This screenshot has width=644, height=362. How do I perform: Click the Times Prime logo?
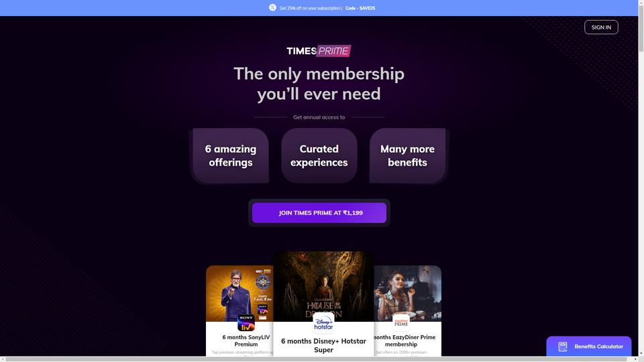(319, 51)
